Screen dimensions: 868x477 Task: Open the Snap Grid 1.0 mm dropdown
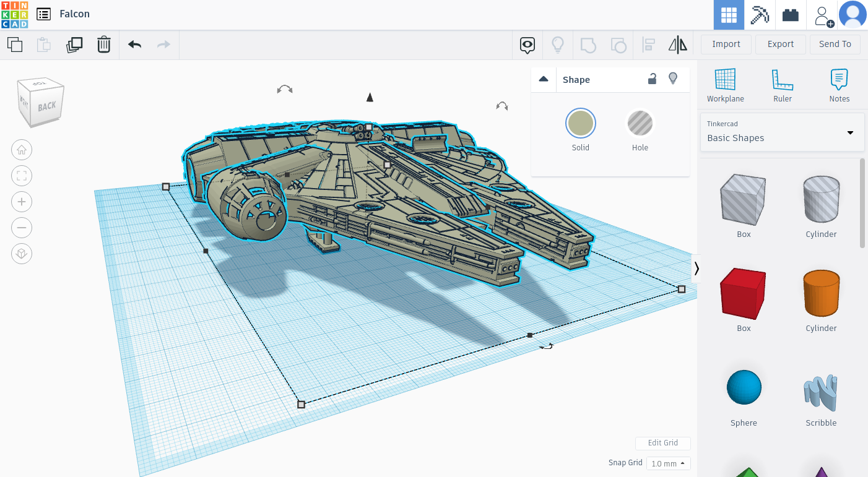(x=669, y=463)
